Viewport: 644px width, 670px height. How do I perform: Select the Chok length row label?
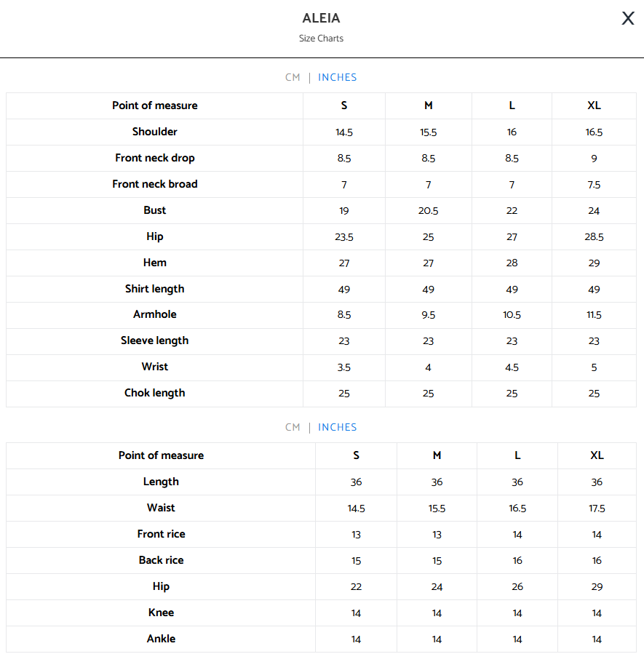point(155,393)
